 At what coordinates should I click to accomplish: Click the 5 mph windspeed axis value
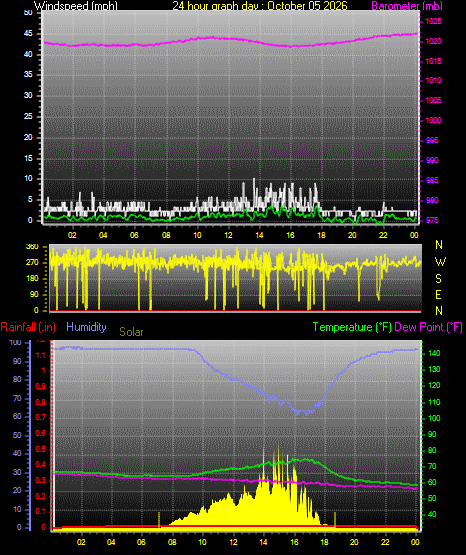coord(30,199)
